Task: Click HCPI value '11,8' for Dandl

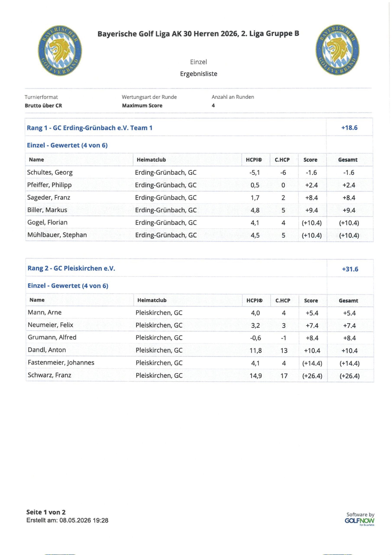Action: pos(256,351)
